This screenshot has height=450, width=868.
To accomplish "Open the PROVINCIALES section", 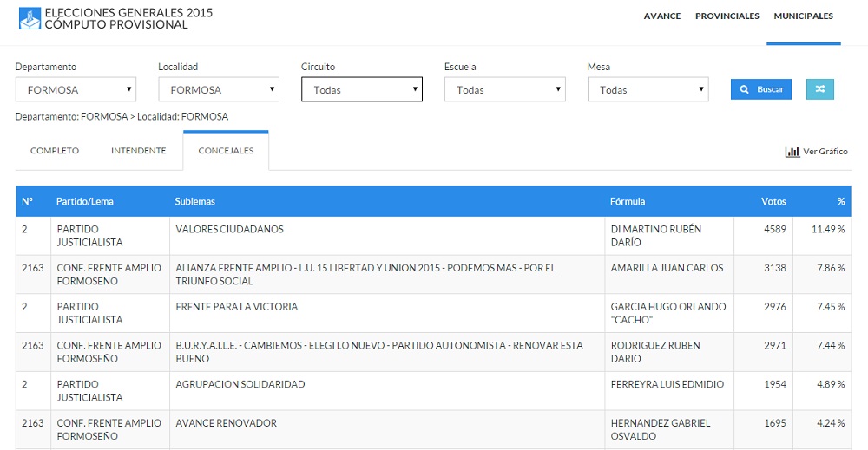I will point(727,16).
